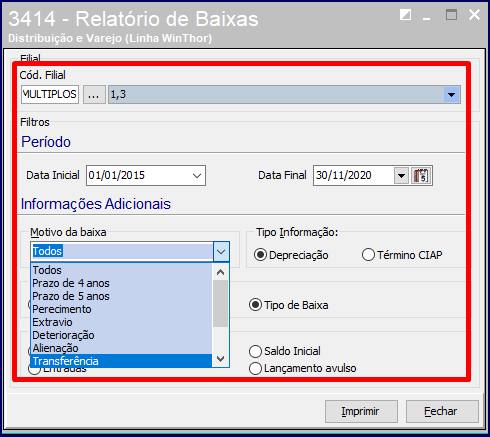Choose the Tipo de Baixa radio button
This screenshot has height=437, width=490.
289,305
